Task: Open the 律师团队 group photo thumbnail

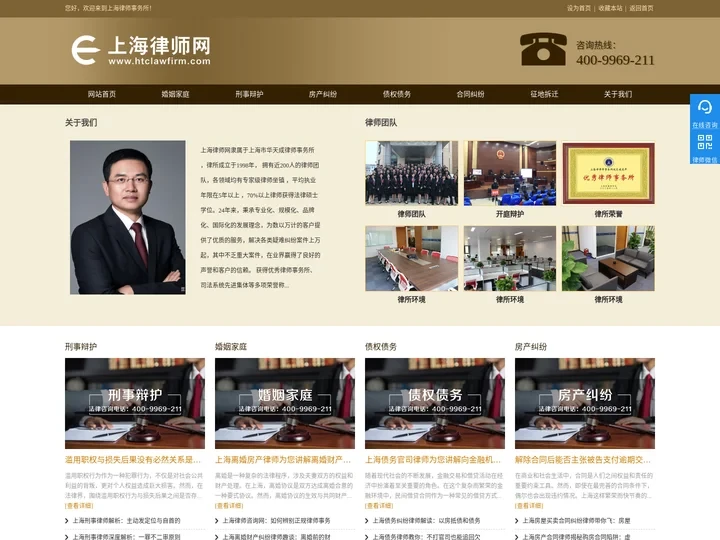Action: 411,173
